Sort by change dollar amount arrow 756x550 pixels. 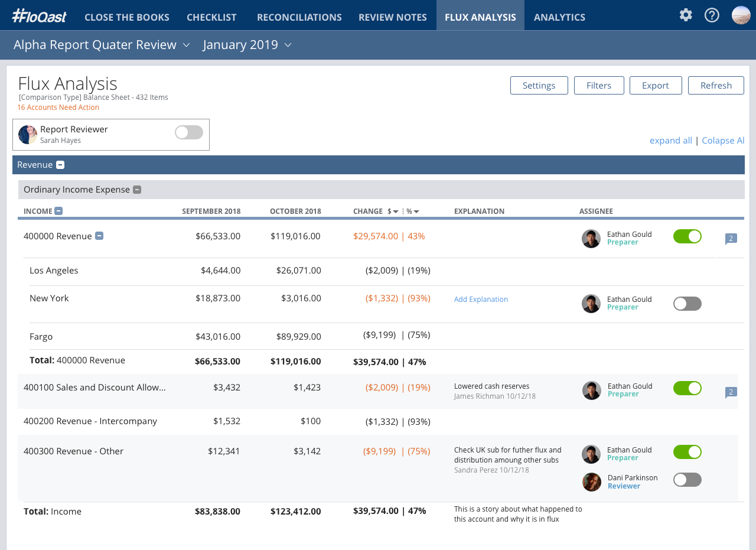[396, 211]
